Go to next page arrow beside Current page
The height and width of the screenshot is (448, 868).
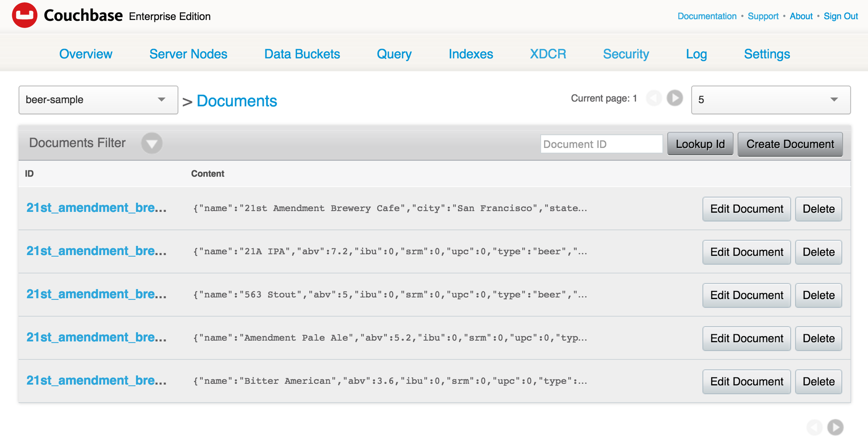coord(675,98)
